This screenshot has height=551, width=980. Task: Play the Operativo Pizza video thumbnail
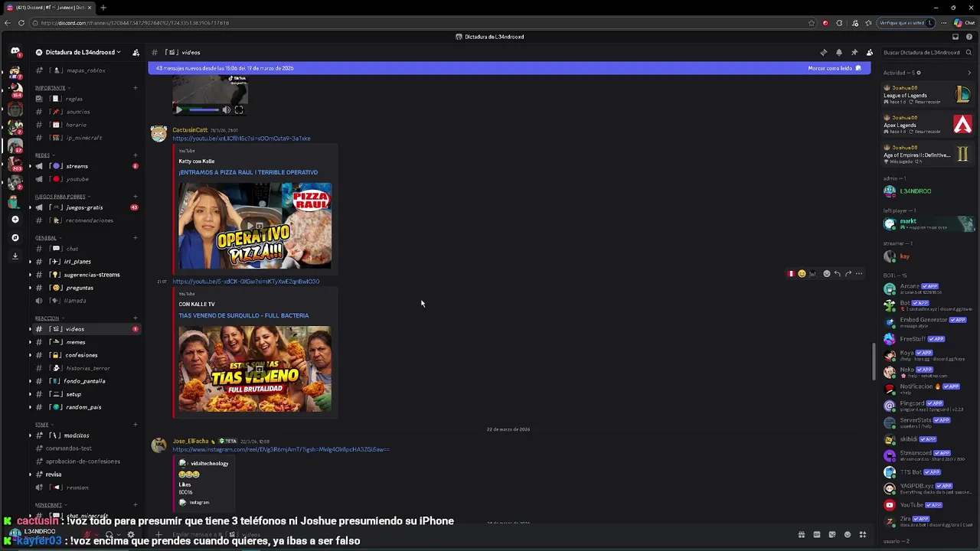coord(255,226)
